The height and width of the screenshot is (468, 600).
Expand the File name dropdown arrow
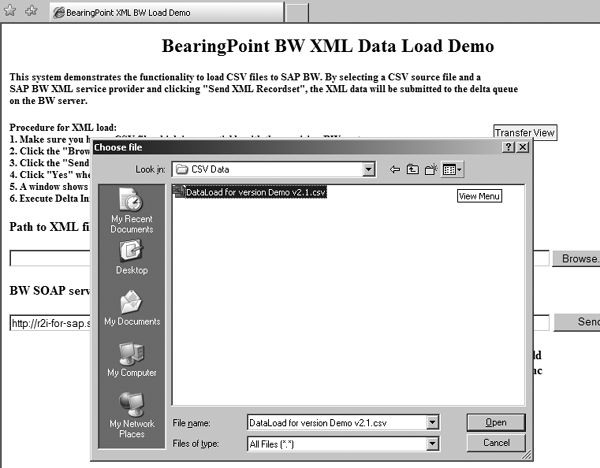point(432,423)
